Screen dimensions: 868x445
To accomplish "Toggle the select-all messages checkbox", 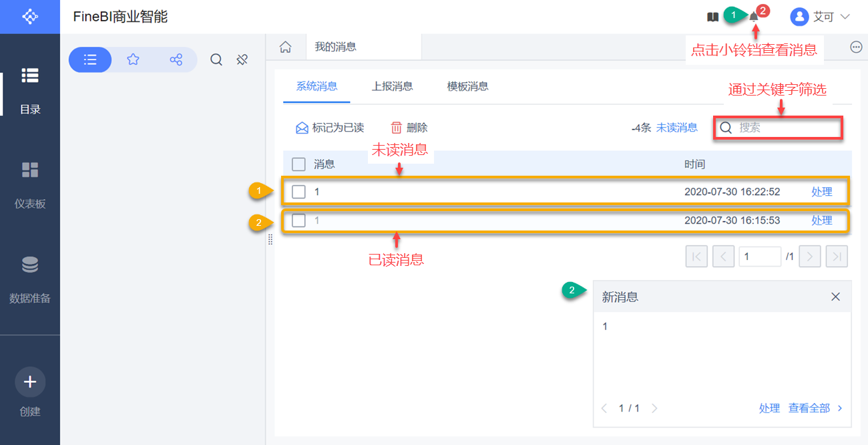I will click(x=298, y=164).
